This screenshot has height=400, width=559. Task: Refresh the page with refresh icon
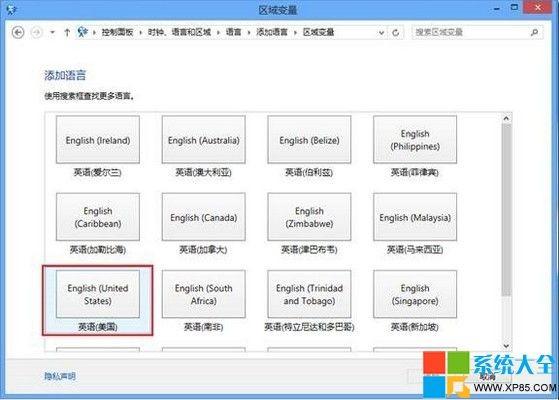(395, 33)
